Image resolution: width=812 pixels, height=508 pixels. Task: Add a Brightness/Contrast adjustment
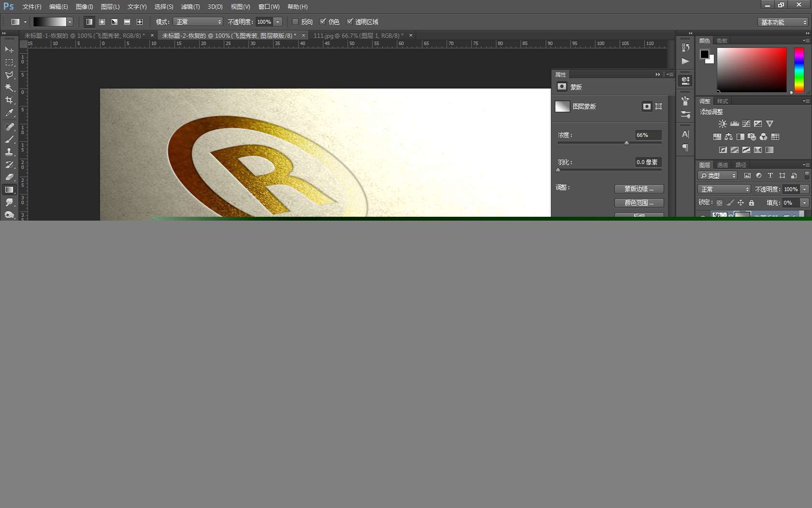[x=723, y=124]
